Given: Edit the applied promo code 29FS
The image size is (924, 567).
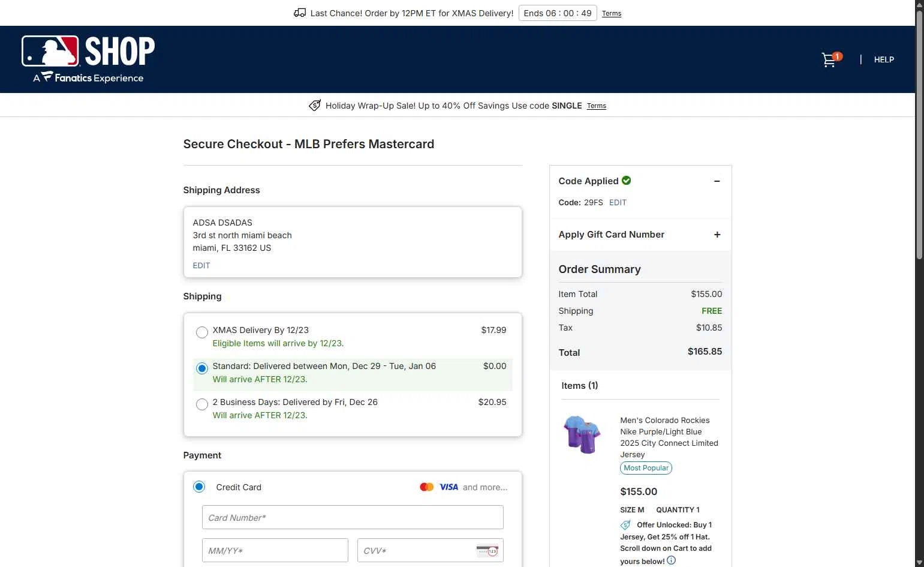Looking at the screenshot, I should 618,202.
